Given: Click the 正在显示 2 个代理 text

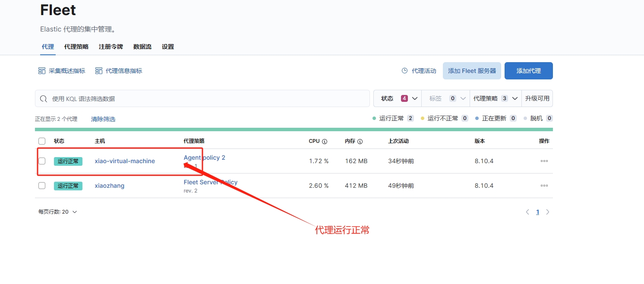Looking at the screenshot, I should pos(56,119).
